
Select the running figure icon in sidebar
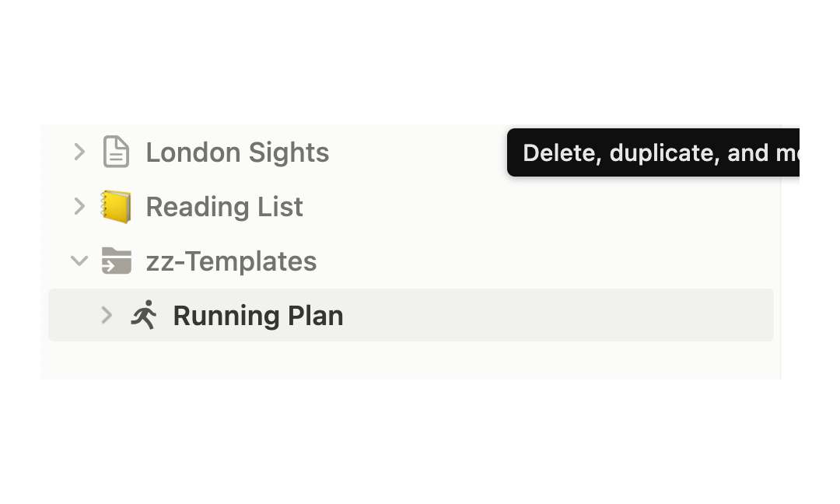pyautogui.click(x=144, y=315)
